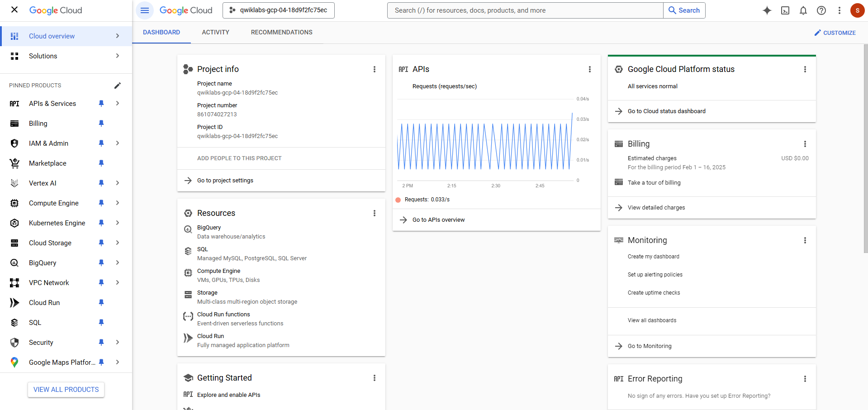
Task: Open Resources card options menu
Action: point(375,213)
